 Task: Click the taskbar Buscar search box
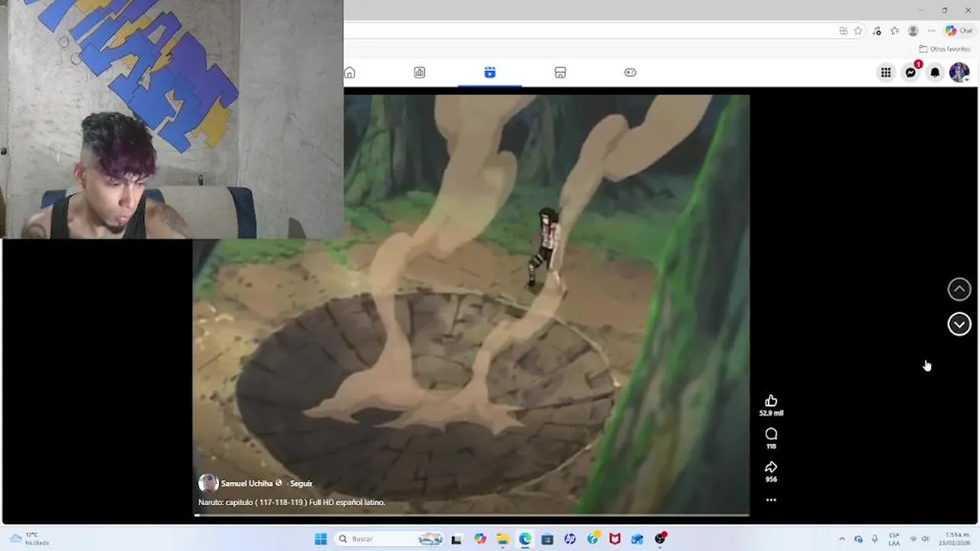tap(390, 539)
